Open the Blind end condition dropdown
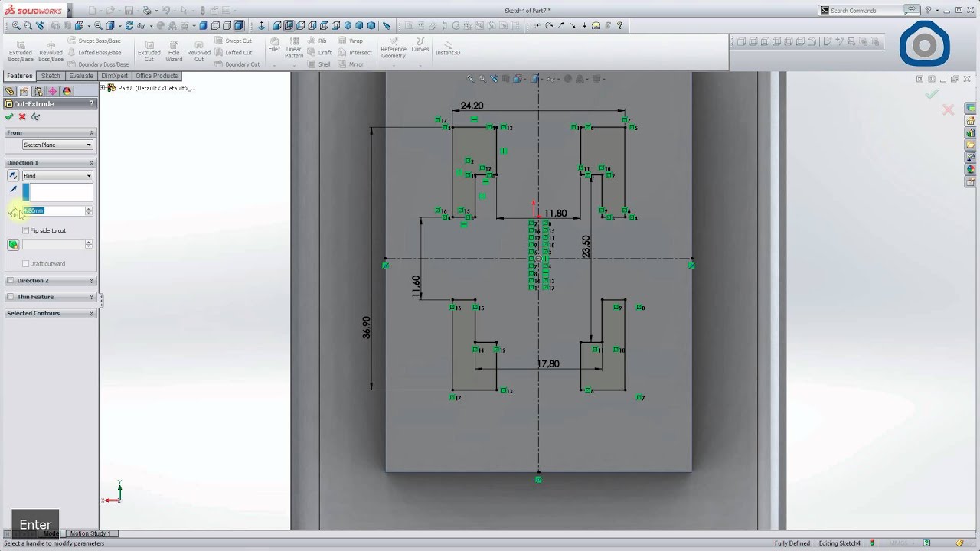This screenshot has width=980, height=551. pyautogui.click(x=57, y=176)
